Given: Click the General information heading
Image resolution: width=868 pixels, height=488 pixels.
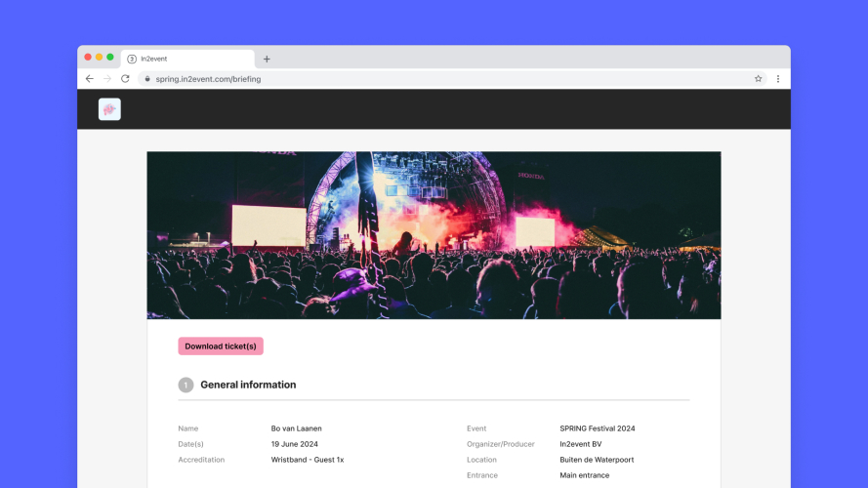Looking at the screenshot, I should tap(248, 385).
